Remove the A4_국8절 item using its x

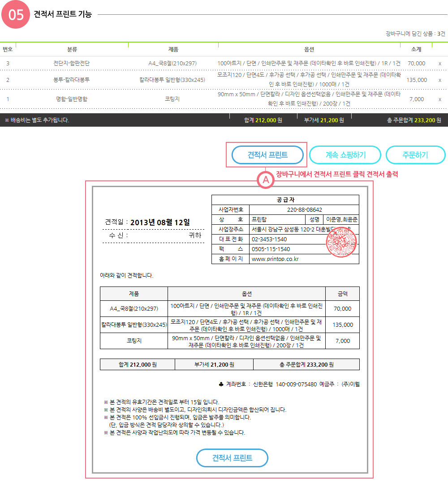440,64
